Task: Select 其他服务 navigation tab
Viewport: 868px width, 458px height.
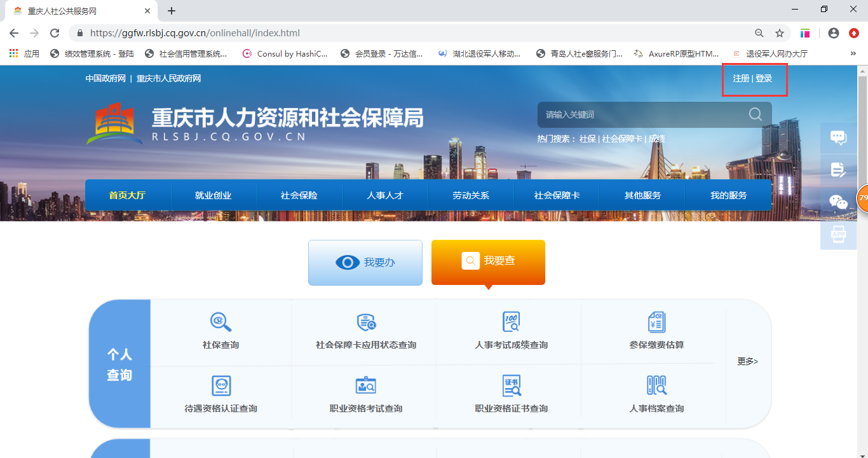Action: coord(642,195)
